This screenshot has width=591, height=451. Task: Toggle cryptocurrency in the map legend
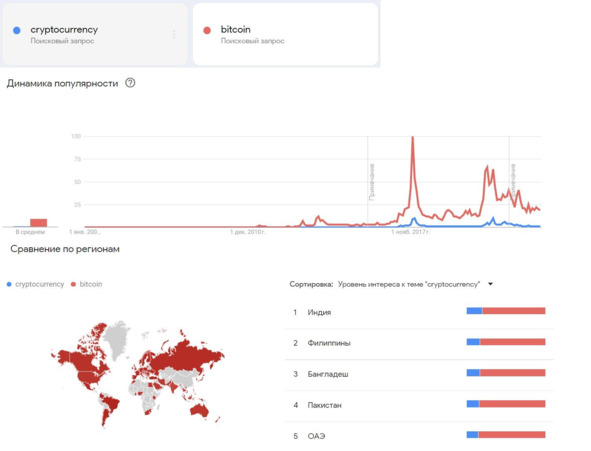pos(35,284)
